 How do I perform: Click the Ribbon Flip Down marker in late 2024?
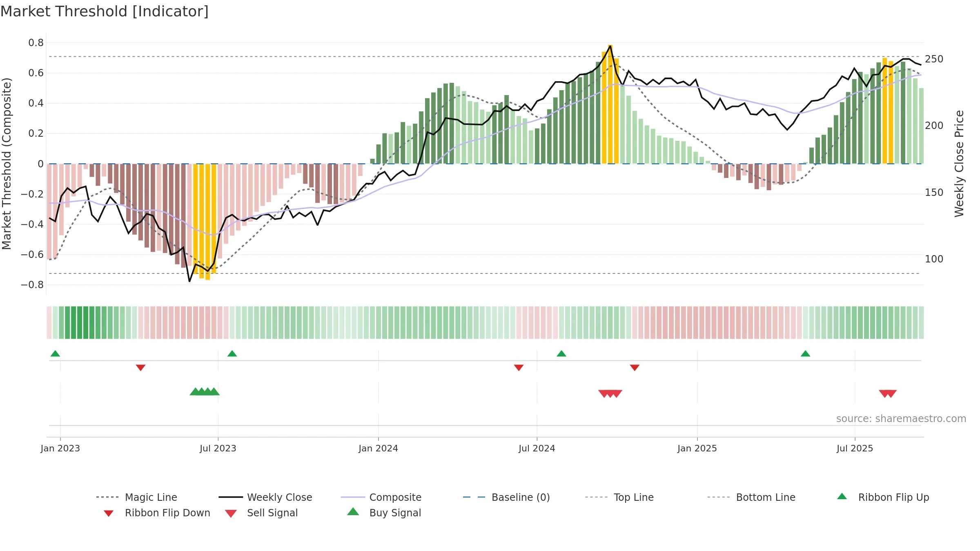pos(635,368)
